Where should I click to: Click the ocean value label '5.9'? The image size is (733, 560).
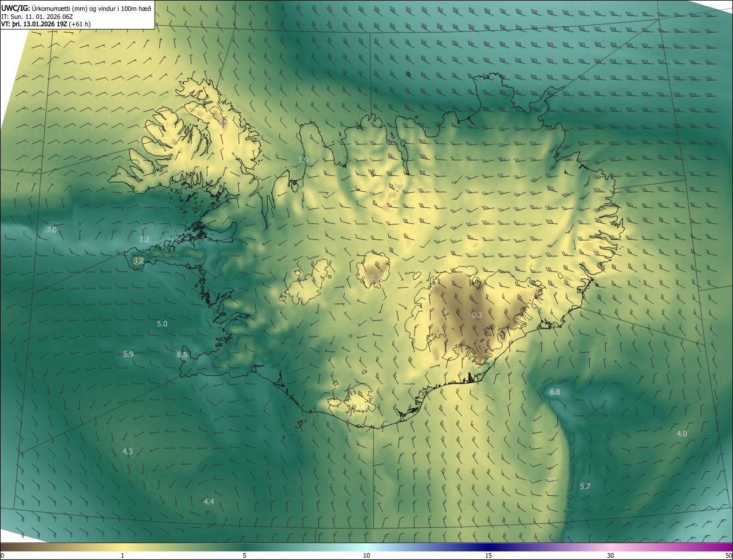click(128, 354)
